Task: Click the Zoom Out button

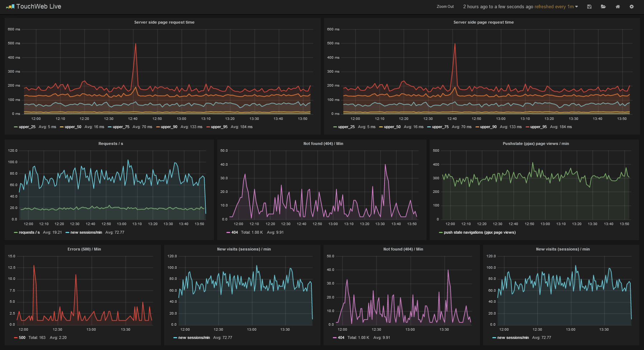Action: pos(445,6)
